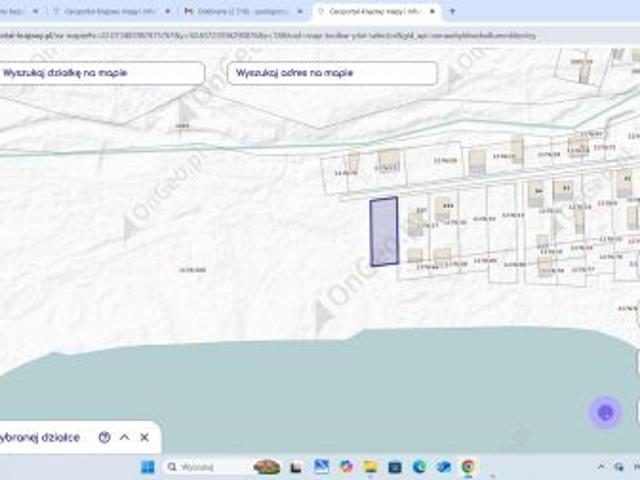This screenshot has height=480, width=640.
Task: Switch to Chrome in the taskbar
Action: [468, 467]
